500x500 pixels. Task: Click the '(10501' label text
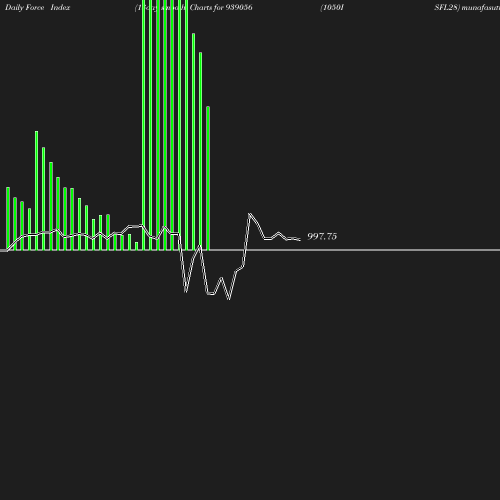tap(332, 8)
